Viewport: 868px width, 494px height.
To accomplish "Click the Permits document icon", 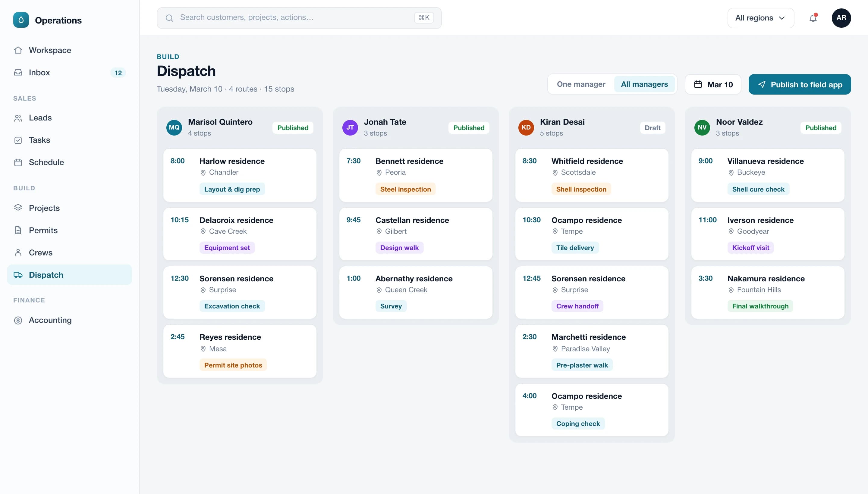I will [18, 230].
